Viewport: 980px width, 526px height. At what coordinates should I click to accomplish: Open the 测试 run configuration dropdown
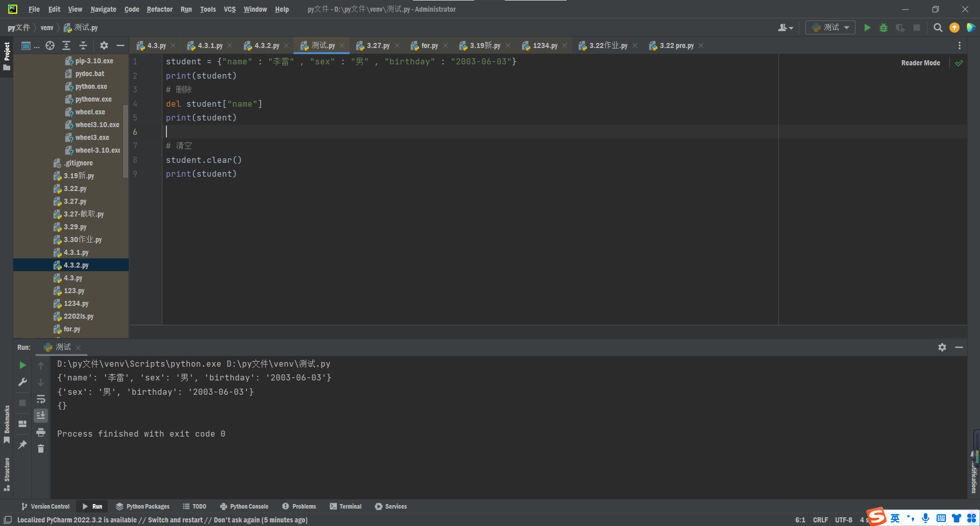[830, 28]
